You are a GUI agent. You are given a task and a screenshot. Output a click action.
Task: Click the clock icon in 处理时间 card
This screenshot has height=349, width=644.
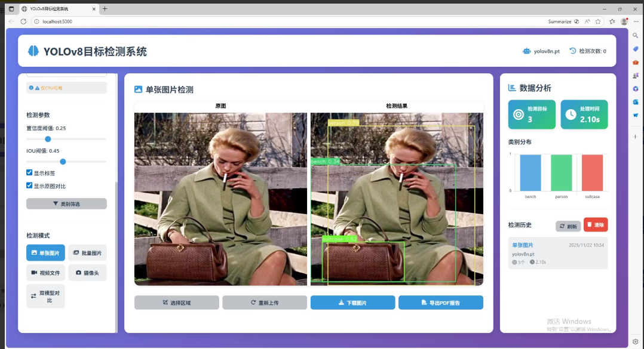coord(571,115)
